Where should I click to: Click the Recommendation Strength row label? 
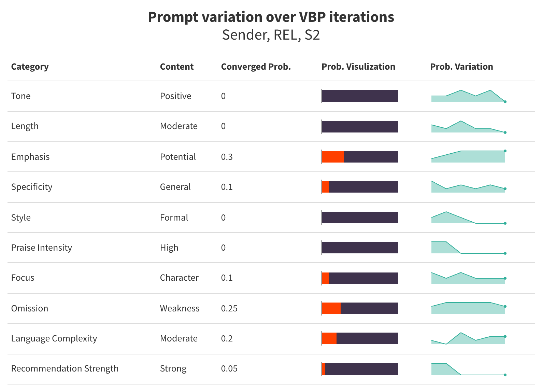point(65,368)
